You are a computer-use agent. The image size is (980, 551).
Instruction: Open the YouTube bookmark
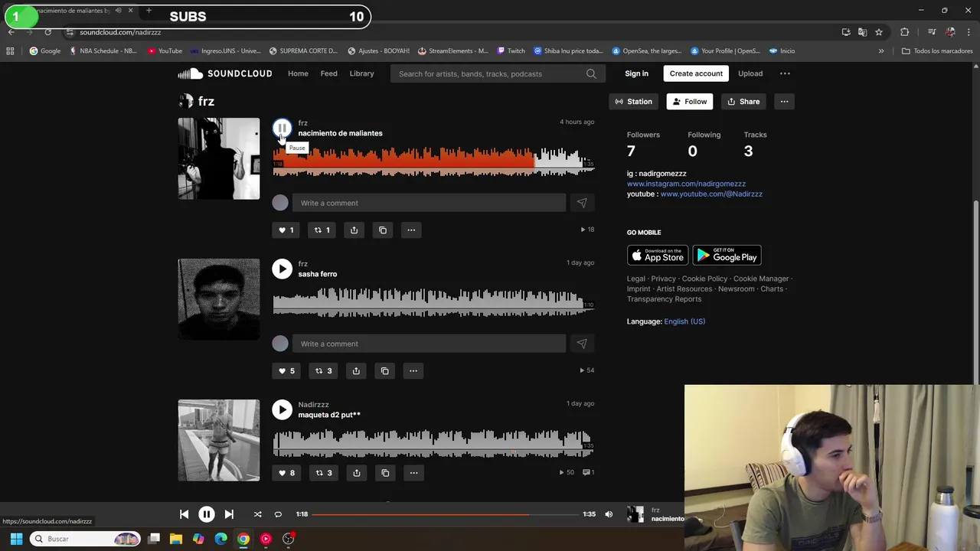(165, 51)
